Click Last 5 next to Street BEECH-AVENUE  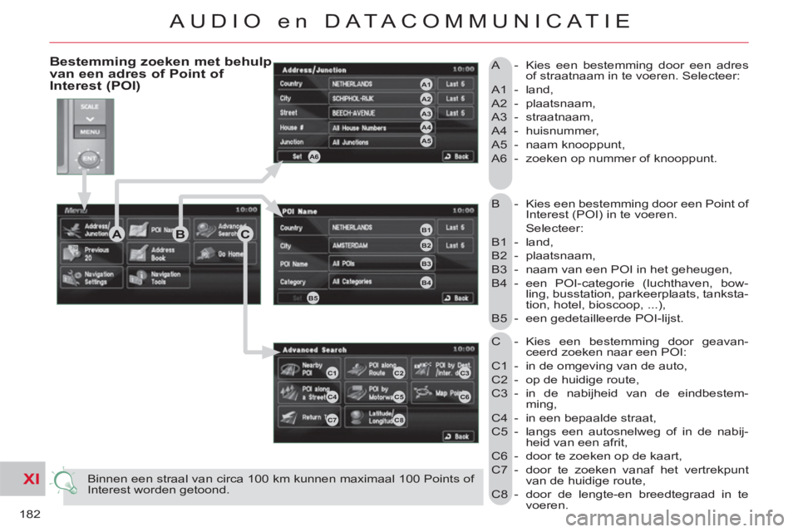[x=456, y=113]
